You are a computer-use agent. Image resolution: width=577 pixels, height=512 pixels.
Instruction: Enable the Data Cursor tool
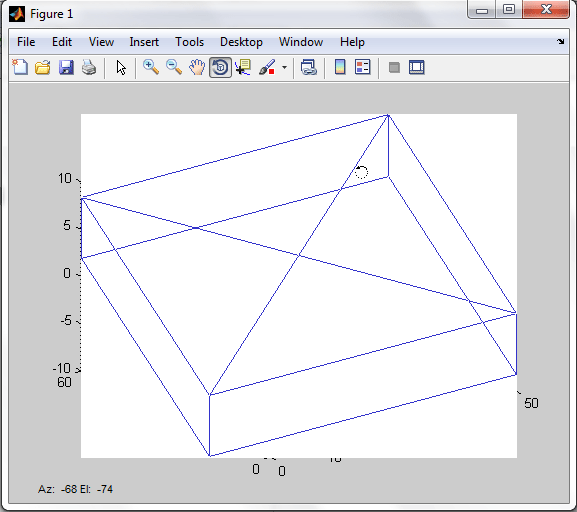click(243, 67)
